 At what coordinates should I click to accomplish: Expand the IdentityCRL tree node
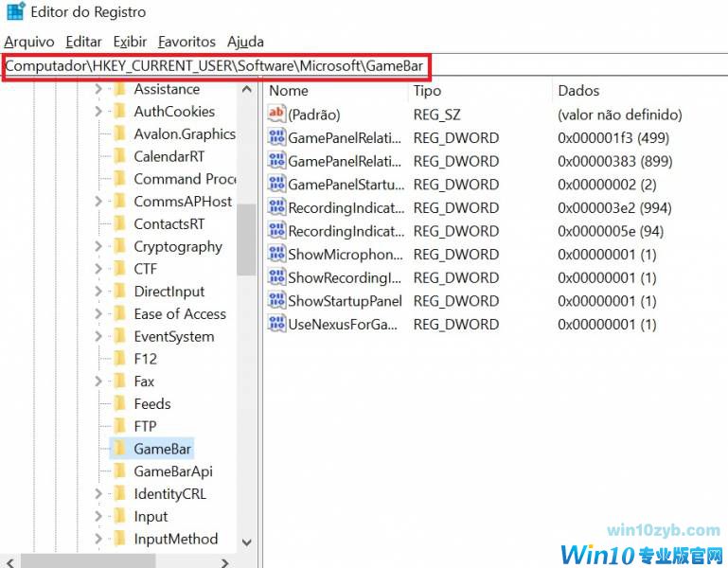98,494
